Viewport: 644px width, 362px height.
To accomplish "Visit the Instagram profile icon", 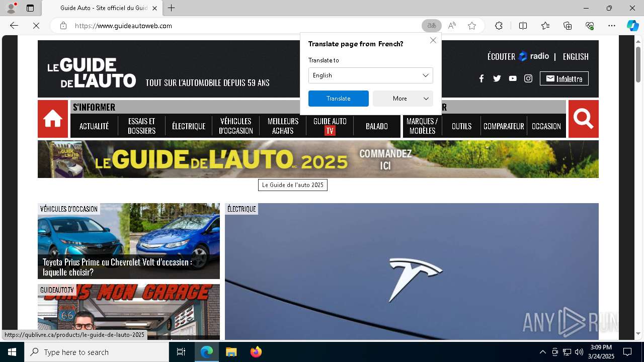I will pyautogui.click(x=528, y=78).
